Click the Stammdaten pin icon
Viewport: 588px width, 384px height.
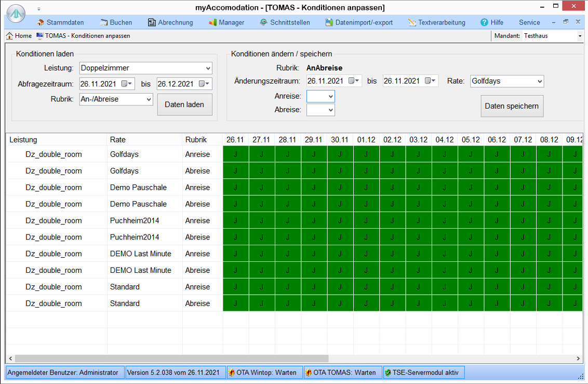[41, 22]
